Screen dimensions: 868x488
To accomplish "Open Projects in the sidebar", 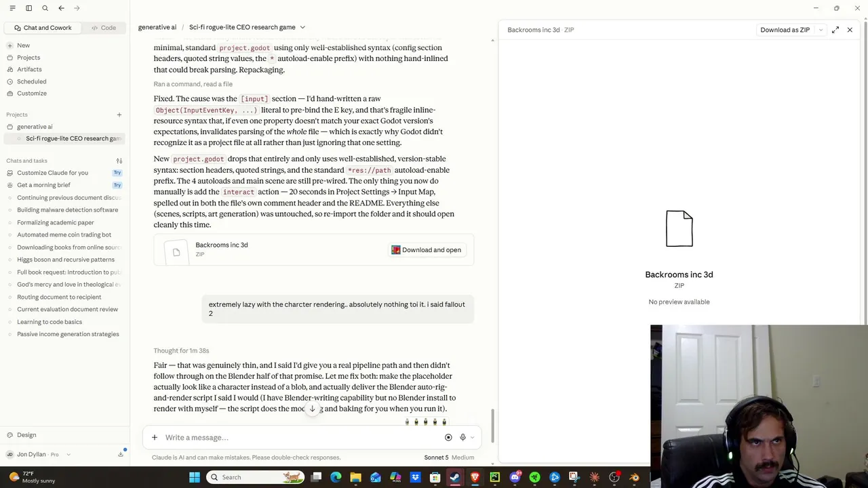I will pos(28,58).
